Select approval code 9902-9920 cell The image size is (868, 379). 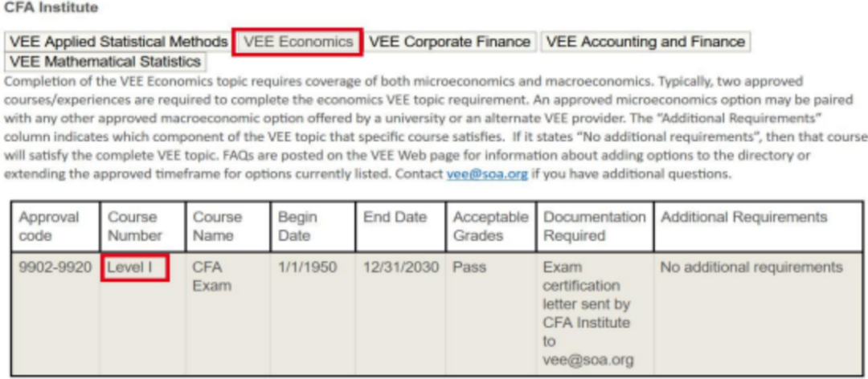(55, 314)
